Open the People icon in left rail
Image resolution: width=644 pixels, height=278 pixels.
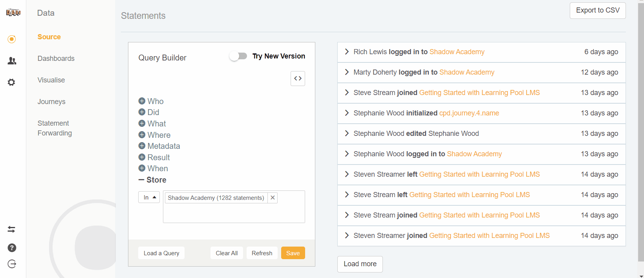[12, 61]
